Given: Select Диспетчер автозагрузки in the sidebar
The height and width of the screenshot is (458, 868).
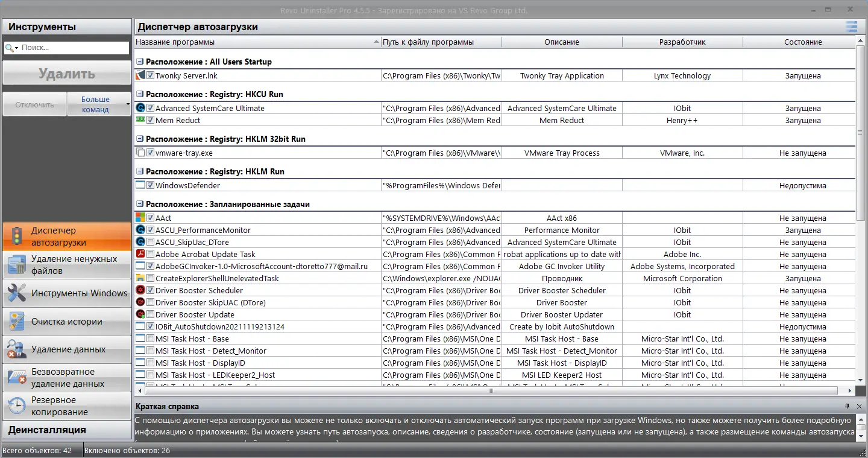Looking at the screenshot, I should point(66,237).
